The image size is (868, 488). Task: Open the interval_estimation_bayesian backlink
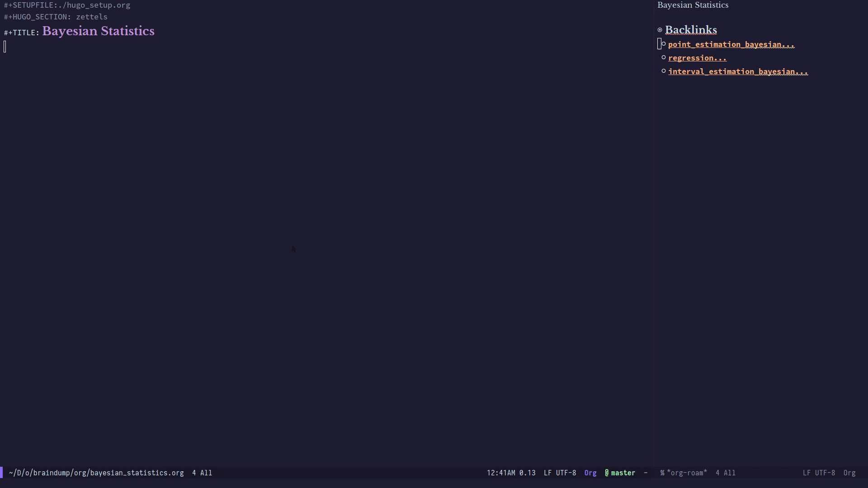(738, 71)
